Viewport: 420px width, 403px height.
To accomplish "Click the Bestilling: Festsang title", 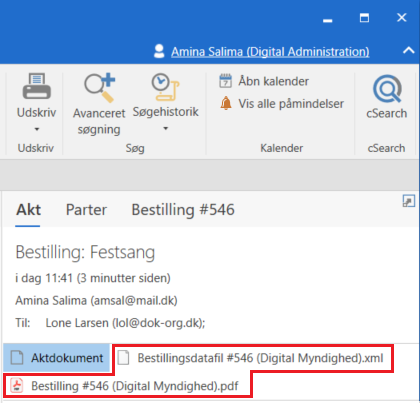I will point(85,252).
